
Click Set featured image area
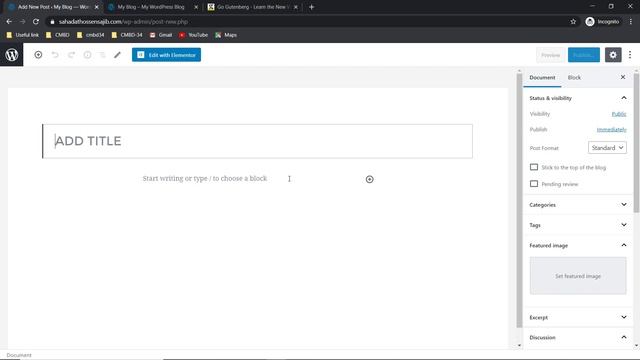(x=578, y=276)
